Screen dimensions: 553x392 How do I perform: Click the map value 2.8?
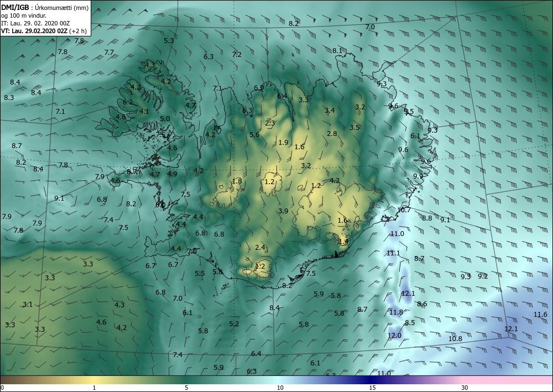[x=332, y=134]
